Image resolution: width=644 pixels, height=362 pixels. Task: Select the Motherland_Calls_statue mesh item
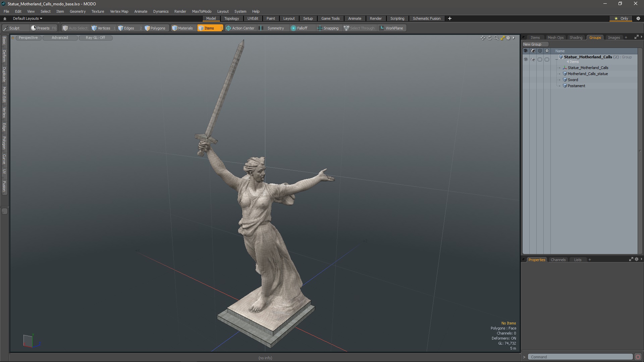tap(588, 74)
